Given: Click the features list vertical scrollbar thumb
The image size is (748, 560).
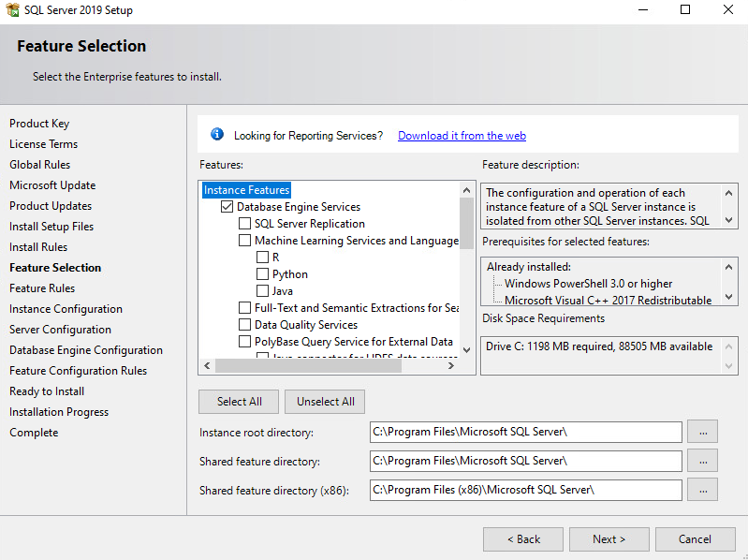Looking at the screenshot, I should coord(466,223).
